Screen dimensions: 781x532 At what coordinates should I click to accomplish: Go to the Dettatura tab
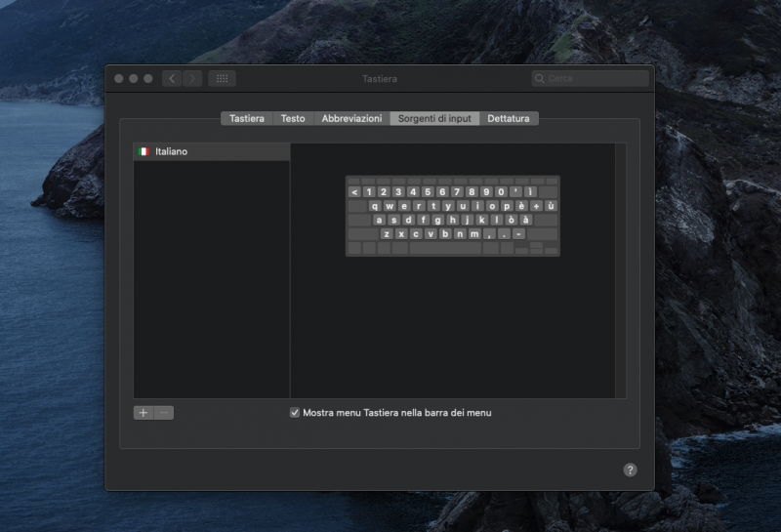(509, 118)
